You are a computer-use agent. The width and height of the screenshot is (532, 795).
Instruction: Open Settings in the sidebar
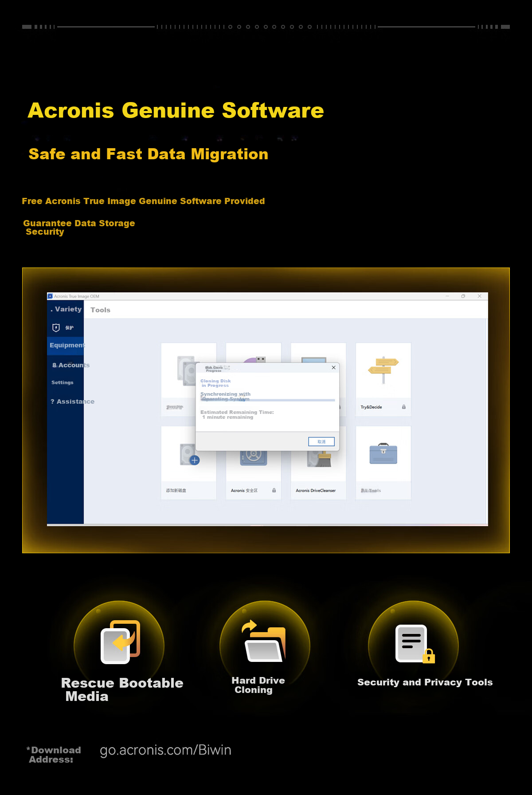coord(63,382)
